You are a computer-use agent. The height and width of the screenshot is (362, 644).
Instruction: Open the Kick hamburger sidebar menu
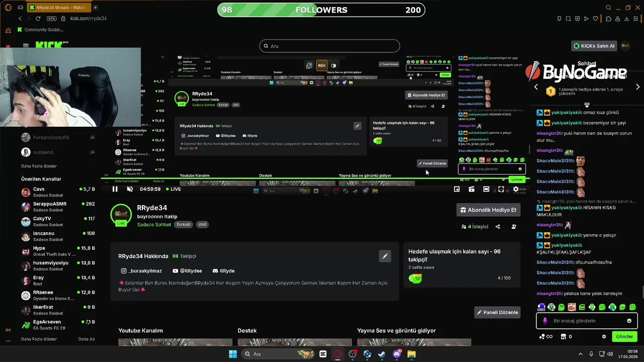pyautogui.click(x=26, y=45)
